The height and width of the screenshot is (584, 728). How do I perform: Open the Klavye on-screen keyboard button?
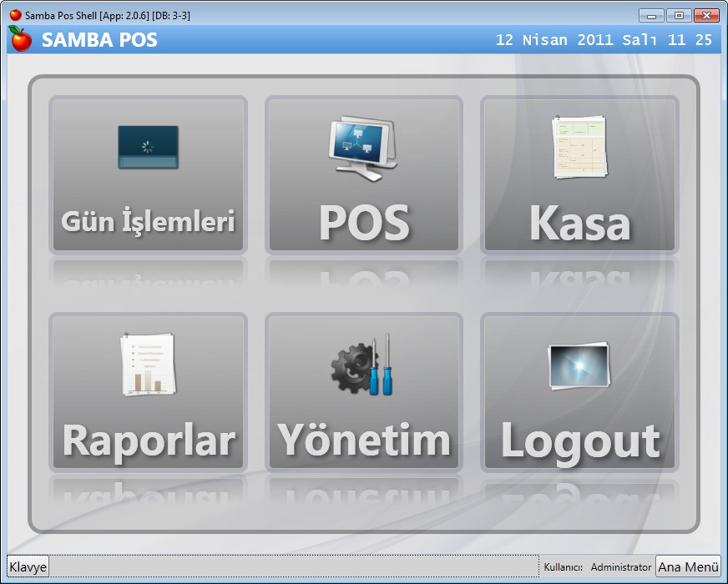[28, 566]
